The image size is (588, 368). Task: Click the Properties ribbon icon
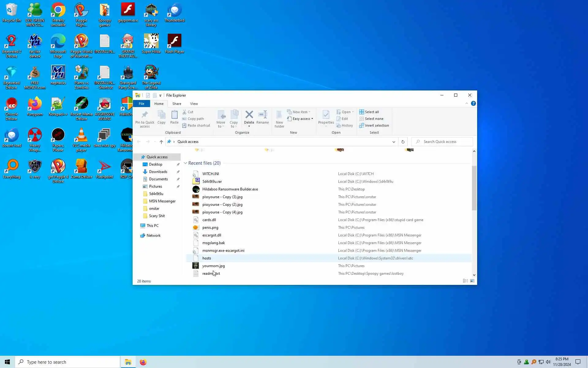326,115
